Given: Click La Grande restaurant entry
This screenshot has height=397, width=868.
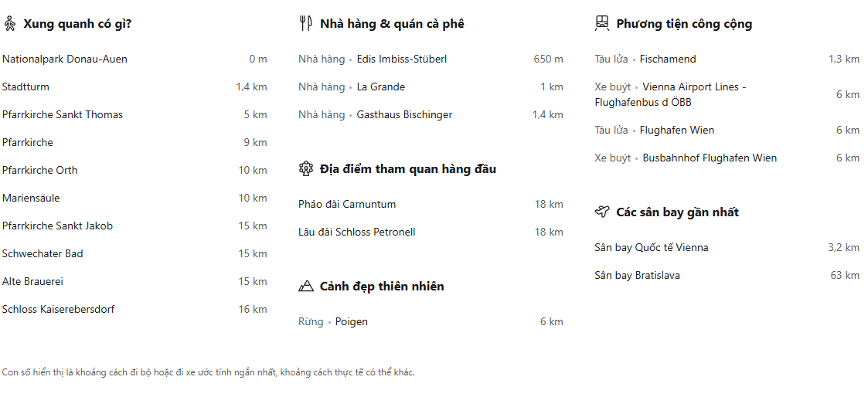Looking at the screenshot, I should (x=380, y=87).
